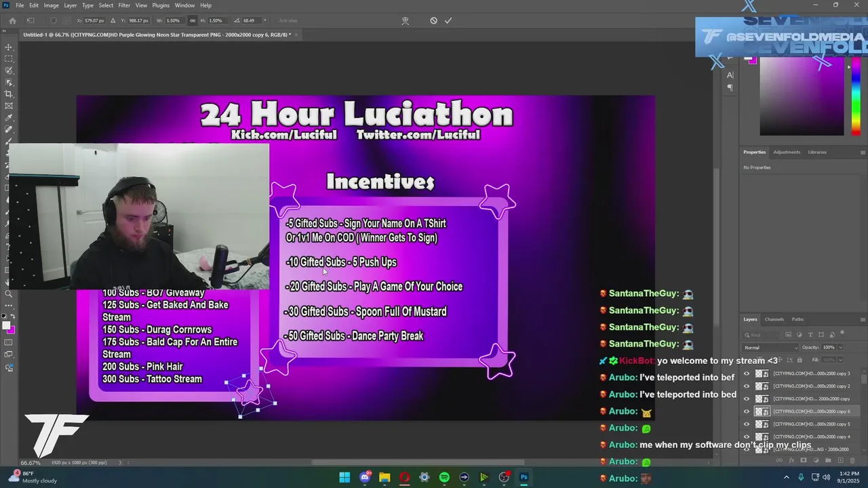
Task: Open the Opacity slider dropdown arrow
Action: tap(840, 348)
